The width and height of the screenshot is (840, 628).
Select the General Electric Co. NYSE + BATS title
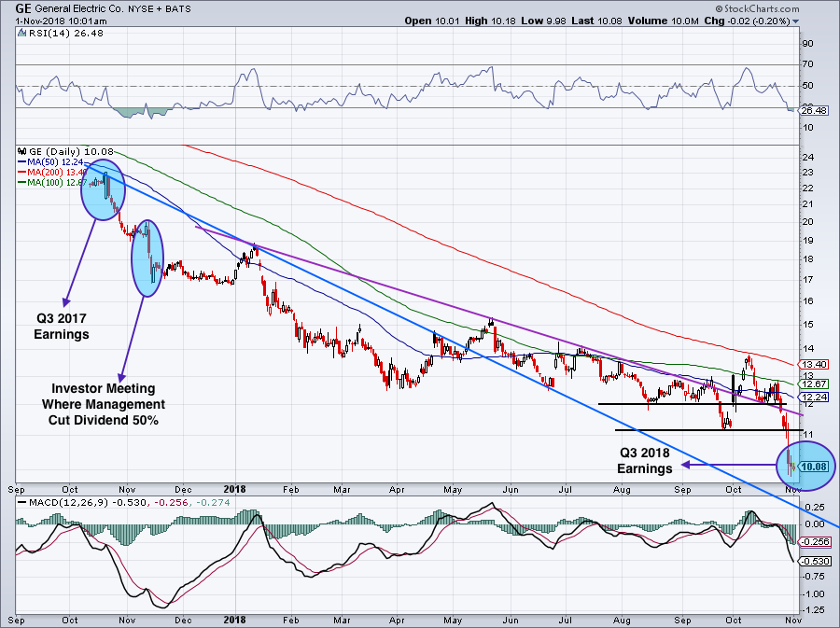[113, 9]
